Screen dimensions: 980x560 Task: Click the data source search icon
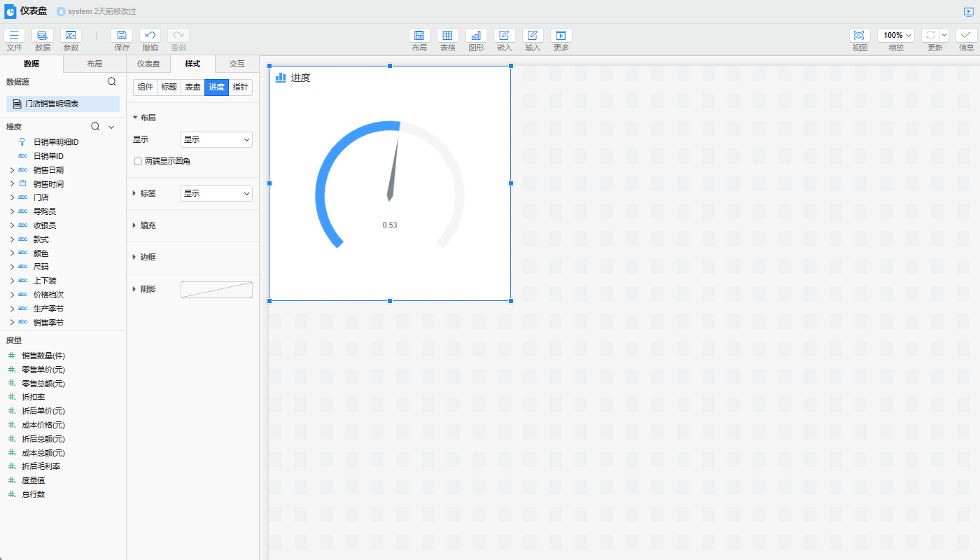point(111,82)
